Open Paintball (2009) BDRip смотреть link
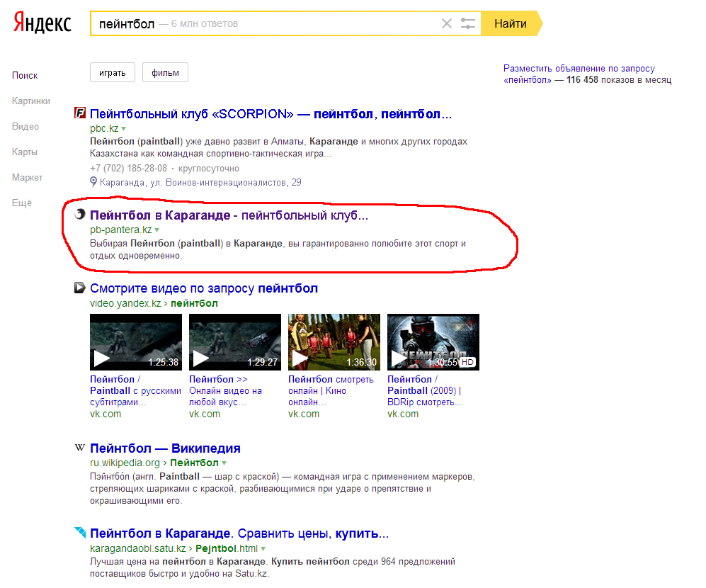Image resolution: width=706 pixels, height=588 pixels. (x=425, y=390)
